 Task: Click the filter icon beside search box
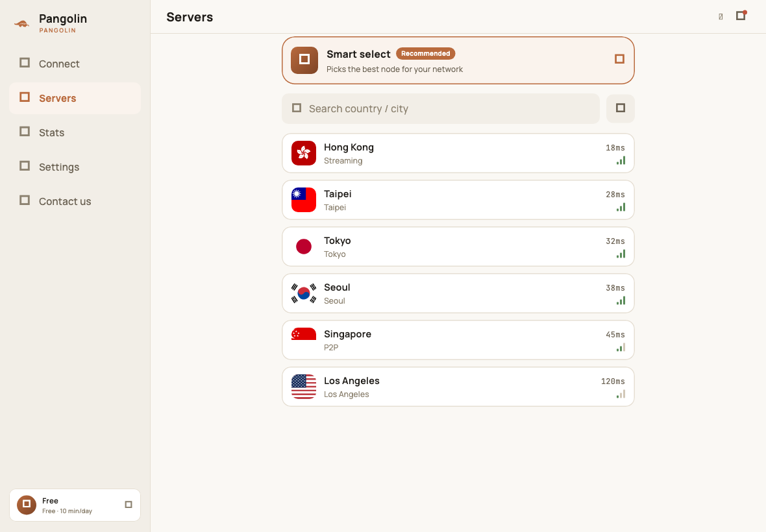point(621,108)
